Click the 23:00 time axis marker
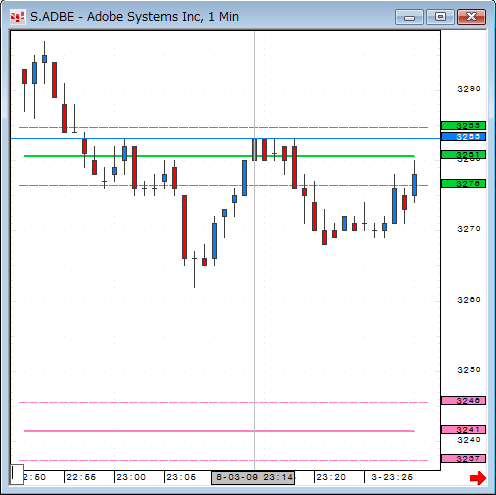496x495 pixels. tap(131, 477)
